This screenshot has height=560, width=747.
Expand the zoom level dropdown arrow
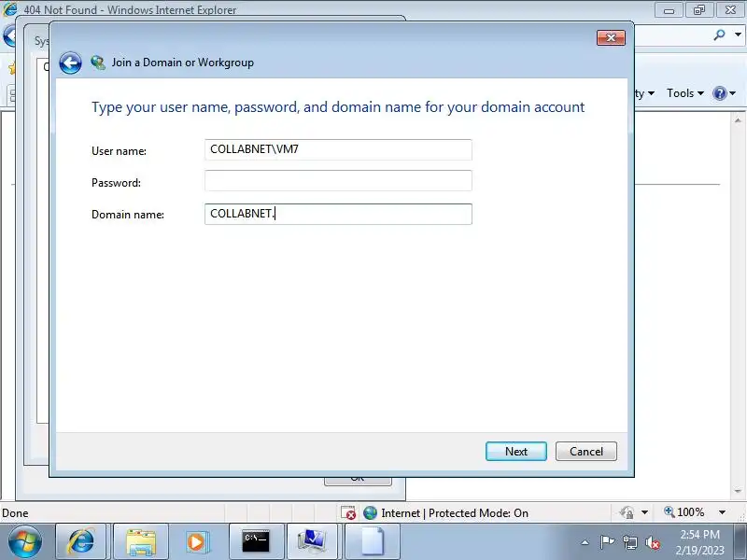722,512
